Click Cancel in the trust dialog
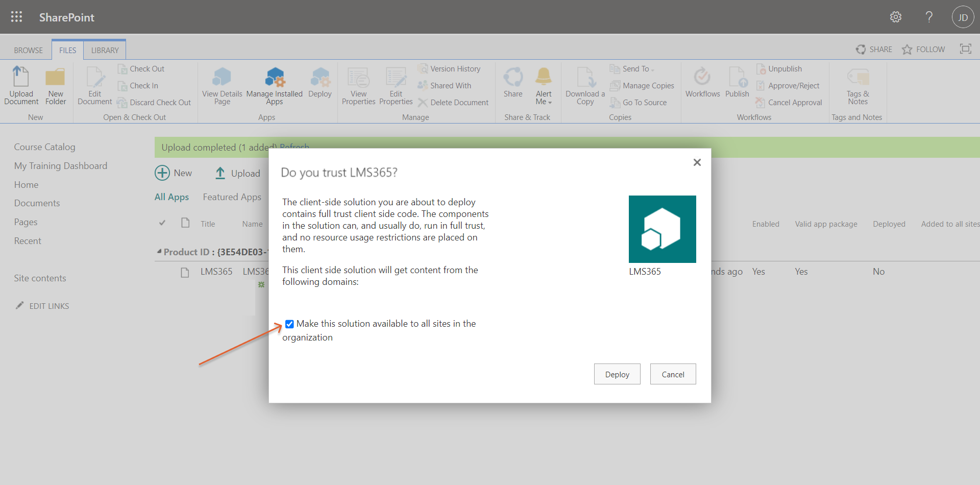This screenshot has width=980, height=485. pos(673,374)
